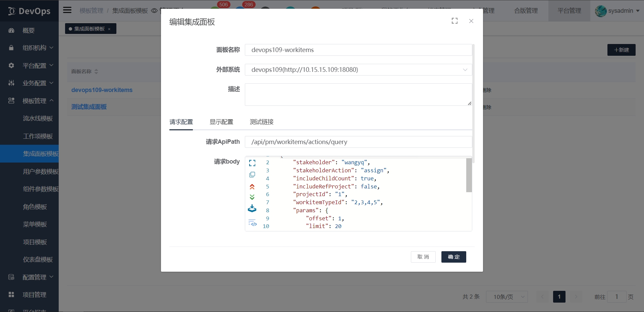Click the fullscreen icon in the JSON editor toolbar

click(252, 163)
